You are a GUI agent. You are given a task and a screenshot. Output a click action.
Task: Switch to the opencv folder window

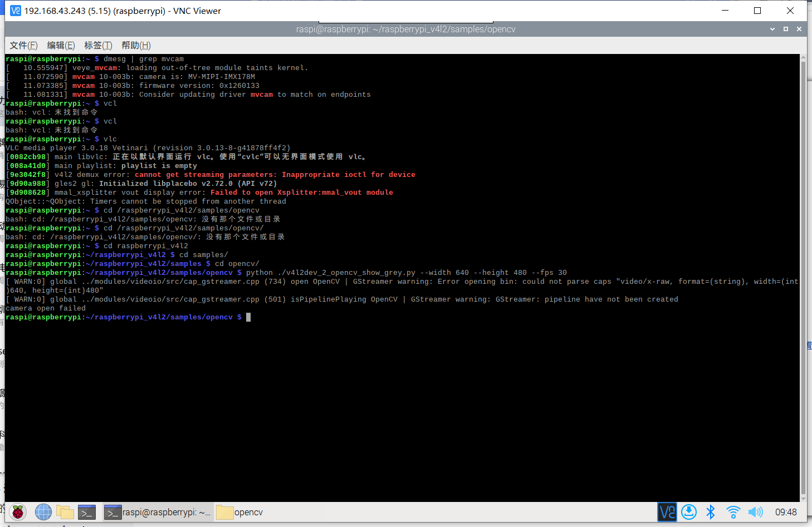pyautogui.click(x=240, y=512)
